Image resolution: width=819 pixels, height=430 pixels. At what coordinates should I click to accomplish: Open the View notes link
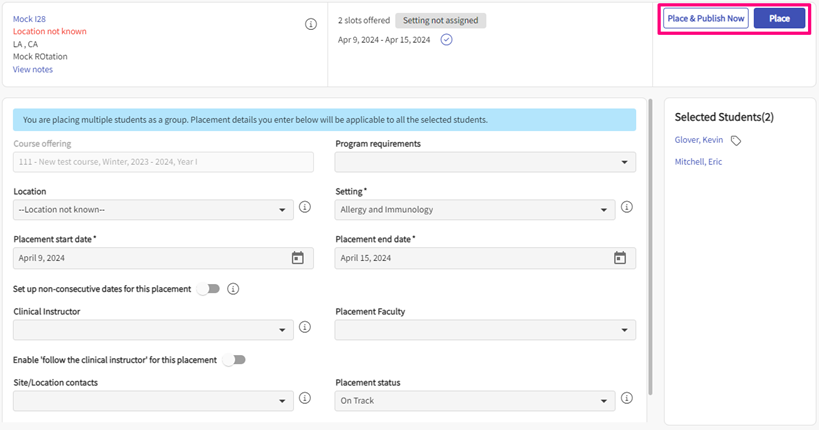(33, 70)
